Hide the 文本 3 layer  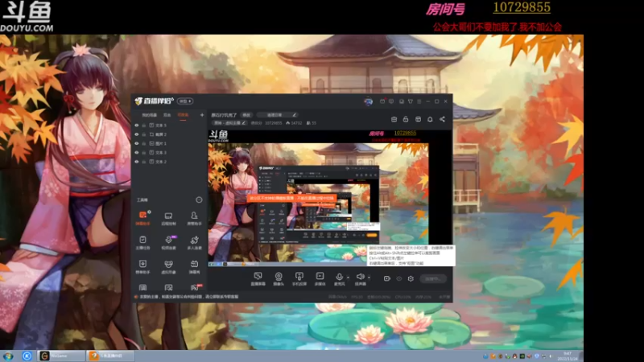(x=137, y=152)
